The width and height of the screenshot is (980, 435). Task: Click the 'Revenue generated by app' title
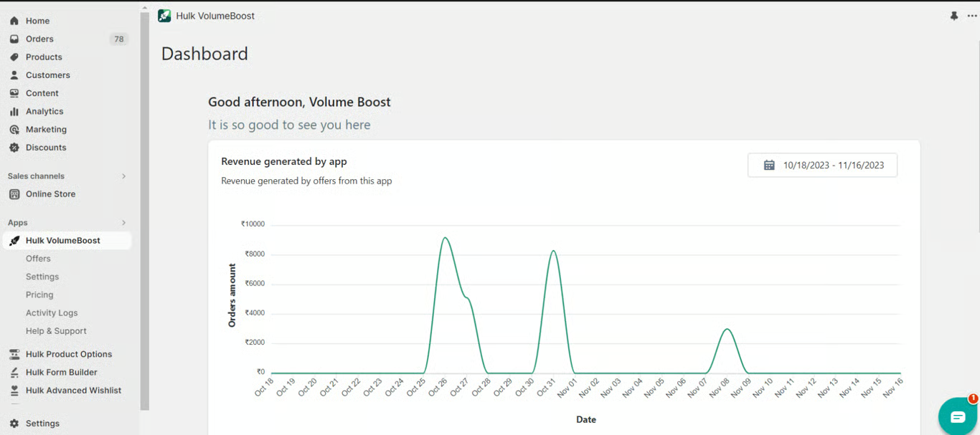284,161
